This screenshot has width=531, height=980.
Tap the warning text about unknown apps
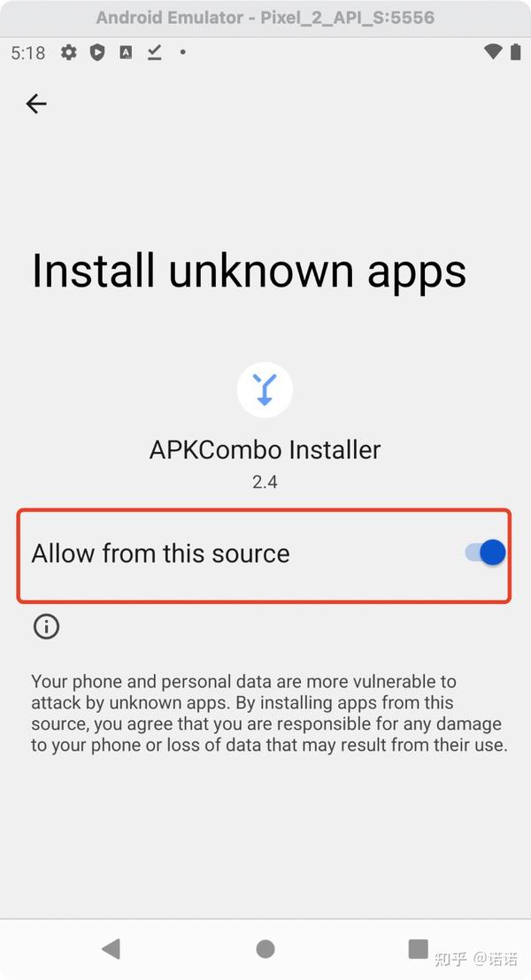point(270,713)
